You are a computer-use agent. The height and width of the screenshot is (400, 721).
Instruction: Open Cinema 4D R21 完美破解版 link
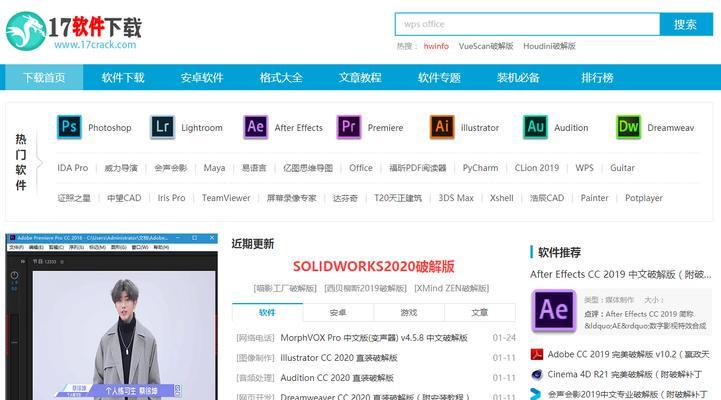625,375
